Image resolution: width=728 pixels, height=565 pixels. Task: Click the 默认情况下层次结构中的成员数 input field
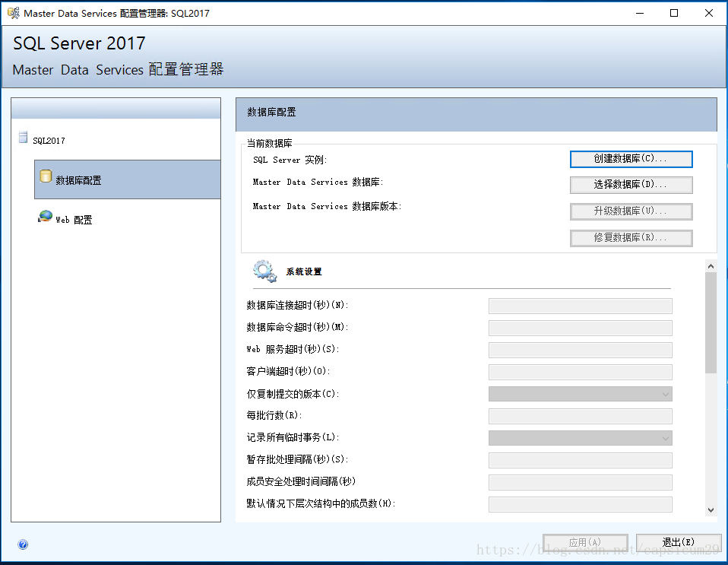click(581, 505)
